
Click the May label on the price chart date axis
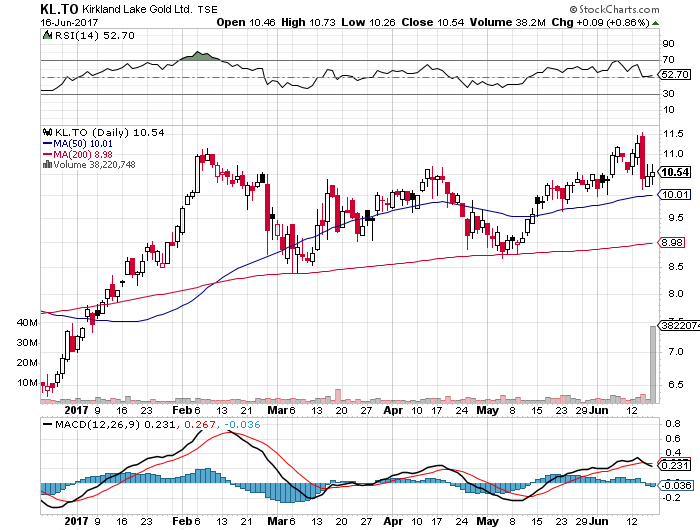(487, 410)
